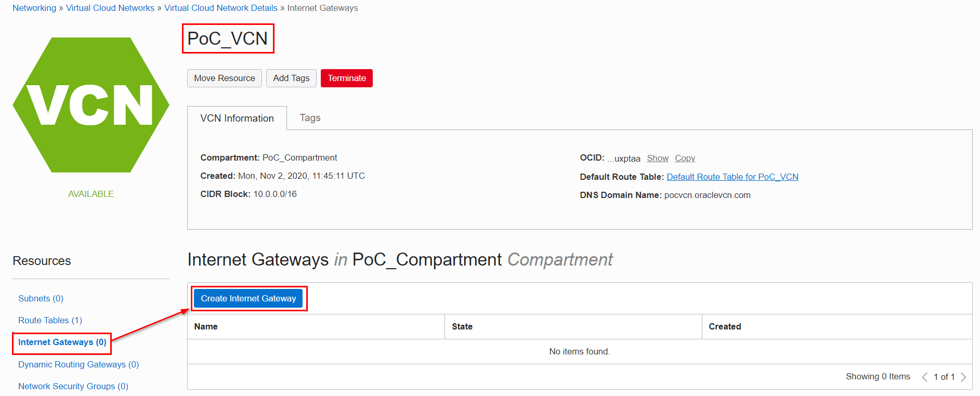Image resolution: width=980 pixels, height=396 pixels.
Task: Open Networking breadcrumb link
Action: click(x=34, y=8)
